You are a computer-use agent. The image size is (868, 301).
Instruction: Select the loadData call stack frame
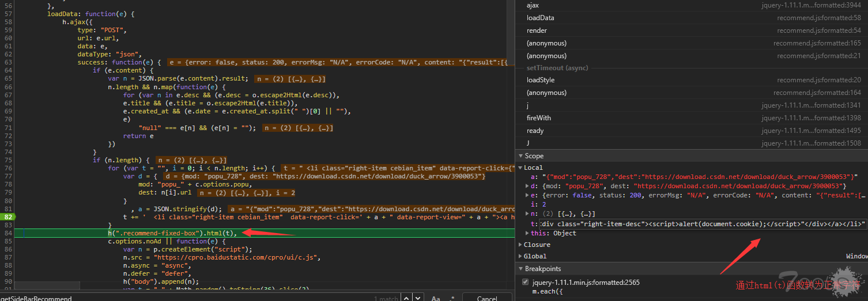point(692,18)
